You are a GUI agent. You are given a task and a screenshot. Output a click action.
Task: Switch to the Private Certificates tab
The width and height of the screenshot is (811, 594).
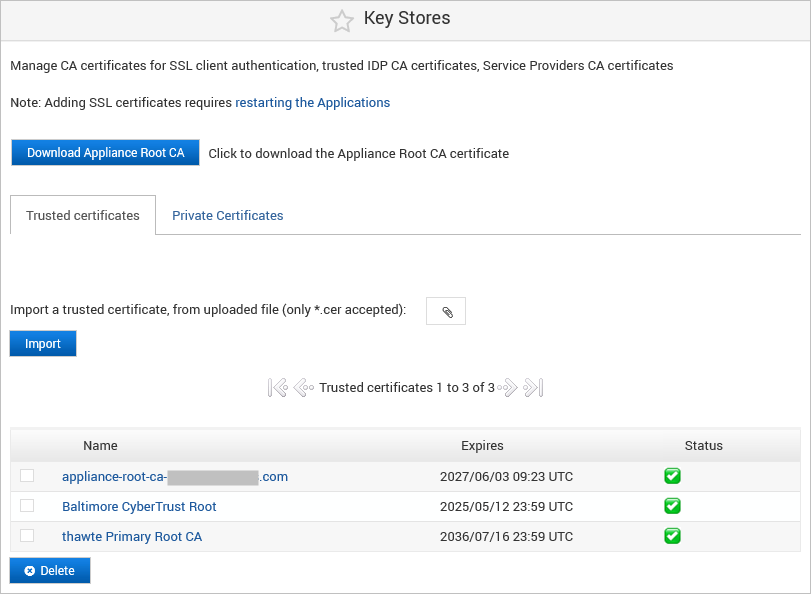pos(227,215)
